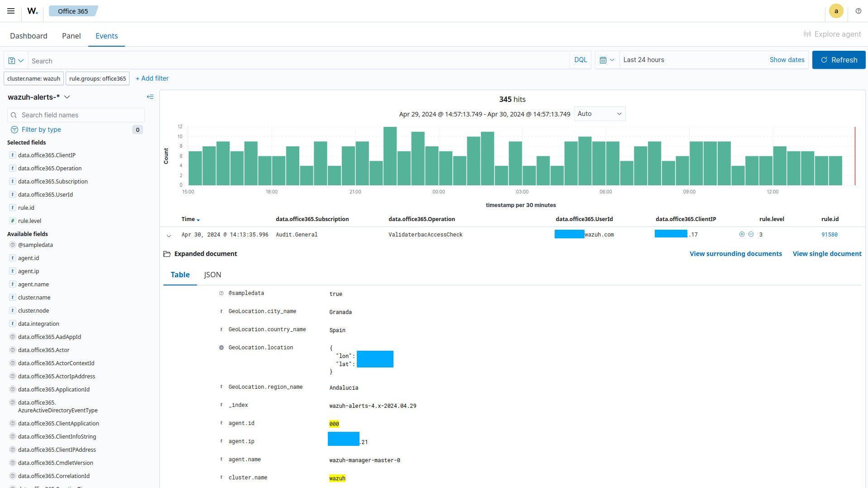Click the user avatar in the top right
The height and width of the screenshot is (488, 868).
click(836, 11)
